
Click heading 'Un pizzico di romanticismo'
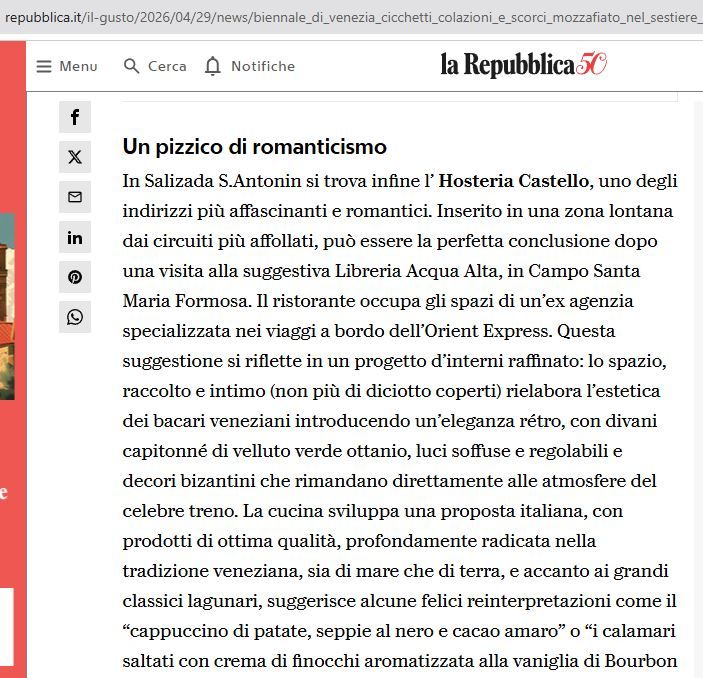click(x=255, y=147)
